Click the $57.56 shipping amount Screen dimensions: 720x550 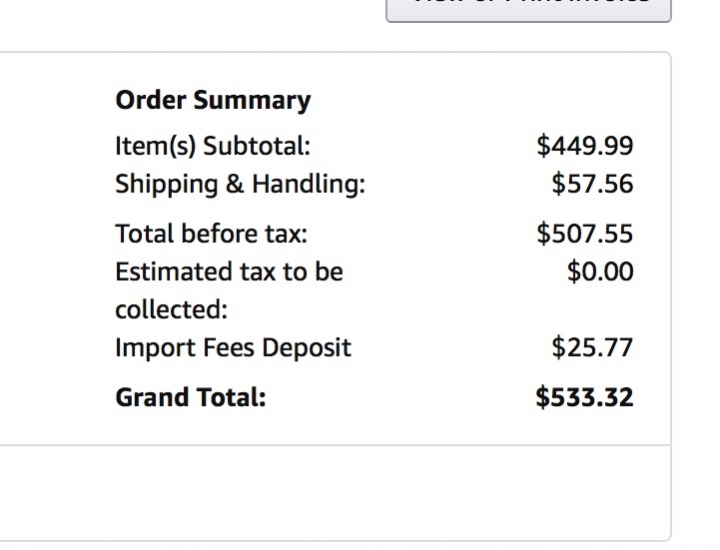coord(592,184)
